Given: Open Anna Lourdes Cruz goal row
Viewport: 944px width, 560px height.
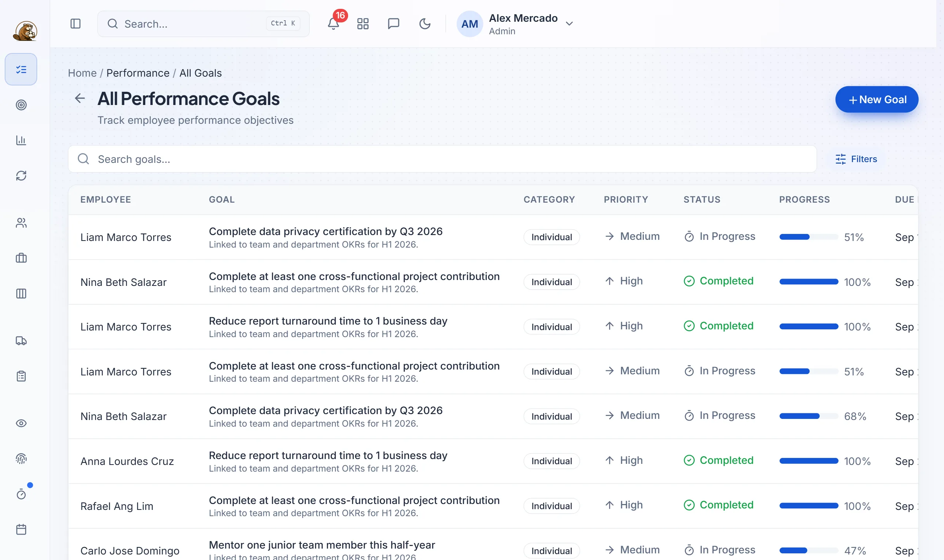Looking at the screenshot, I should pos(493,461).
